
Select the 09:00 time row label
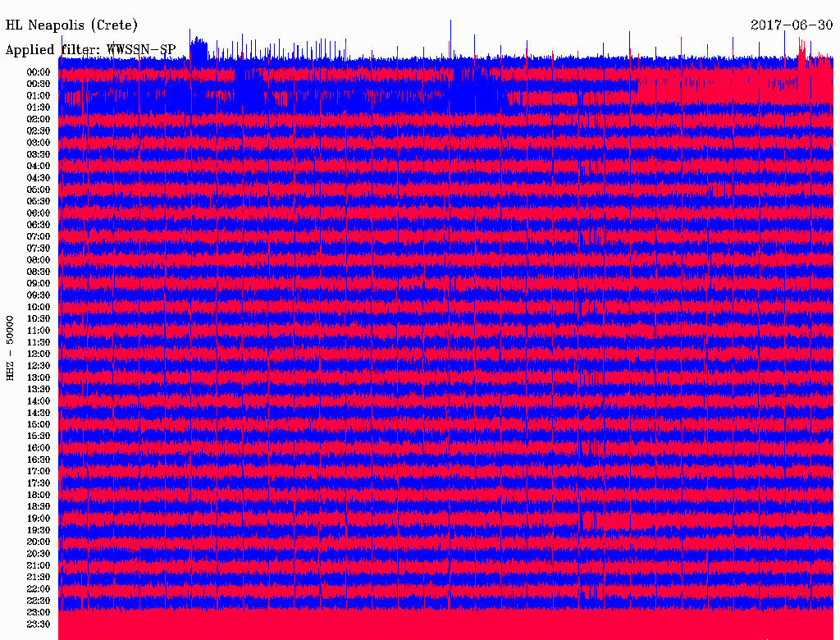click(x=39, y=283)
